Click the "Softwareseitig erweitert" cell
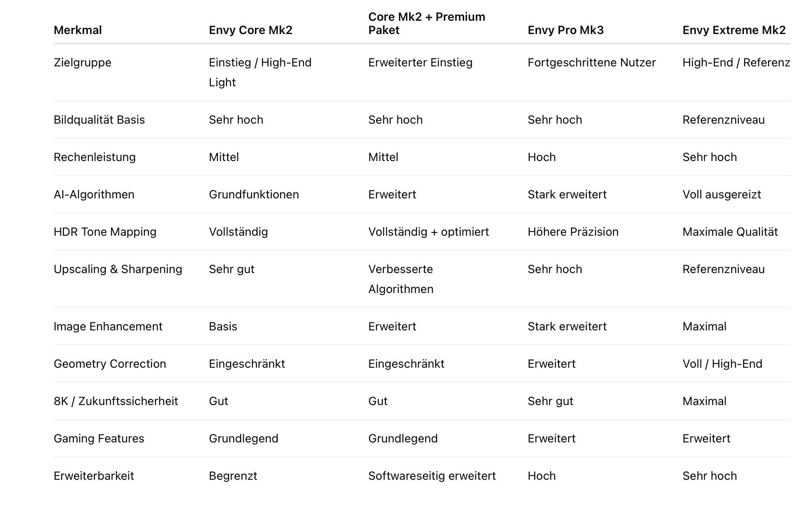 click(432, 476)
